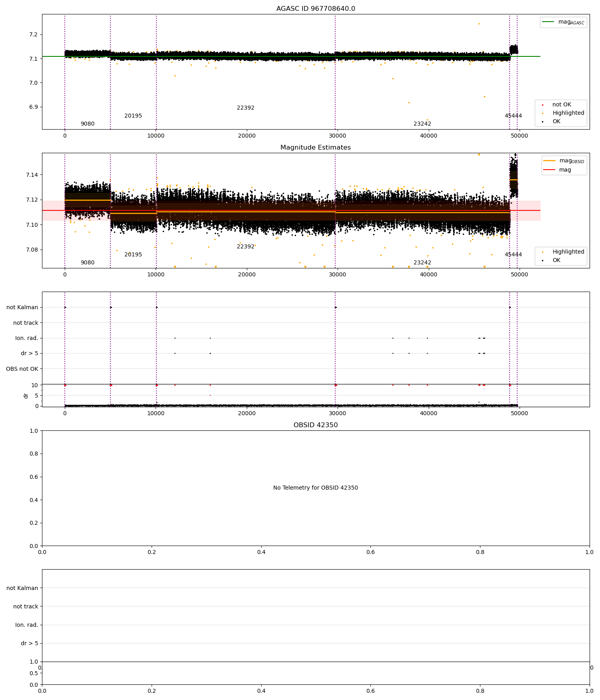Click the red 'mag' legend line
The width and height of the screenshot is (600, 700).
click(x=549, y=170)
